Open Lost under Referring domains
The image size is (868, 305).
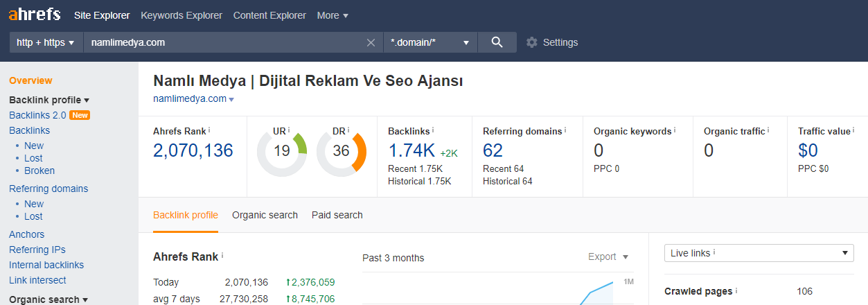tap(33, 216)
